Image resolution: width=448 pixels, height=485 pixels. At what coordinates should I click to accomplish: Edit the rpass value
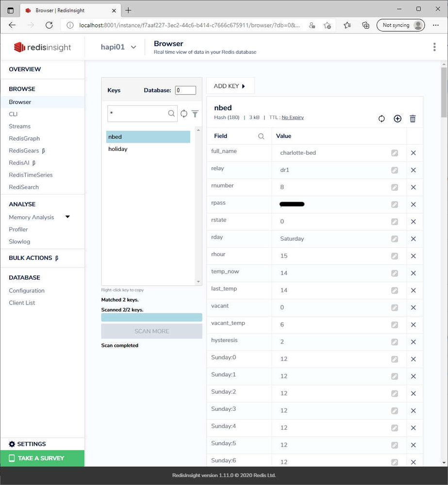(395, 205)
